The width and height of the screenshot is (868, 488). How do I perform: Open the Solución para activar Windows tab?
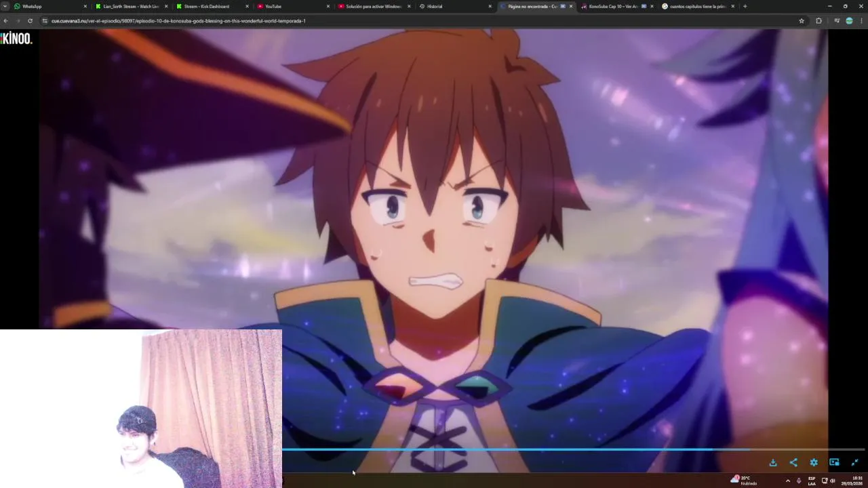click(x=374, y=6)
